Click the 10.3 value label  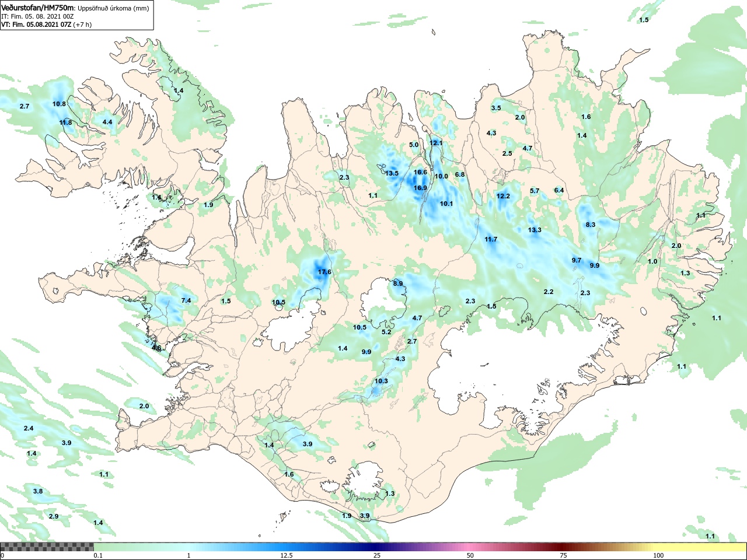point(381,381)
